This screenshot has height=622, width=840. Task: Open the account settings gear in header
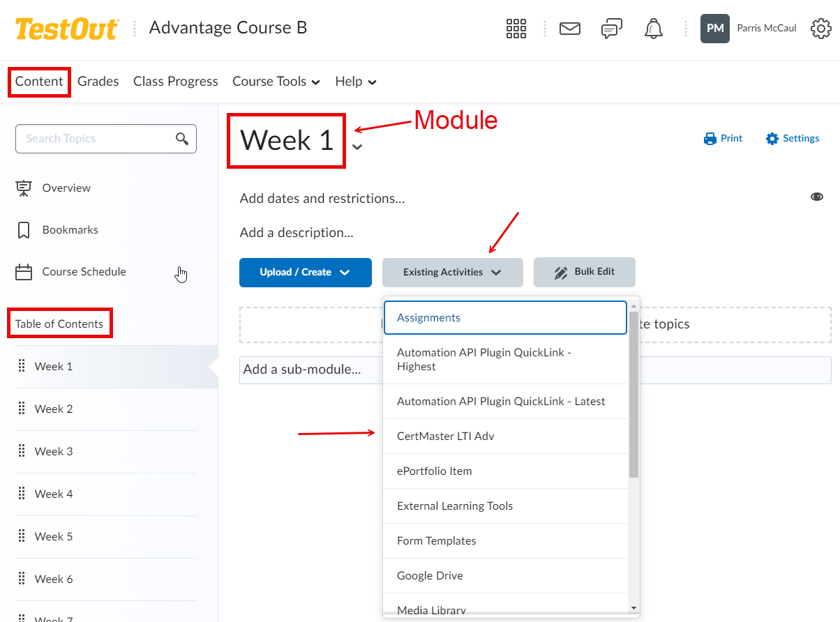click(820, 29)
